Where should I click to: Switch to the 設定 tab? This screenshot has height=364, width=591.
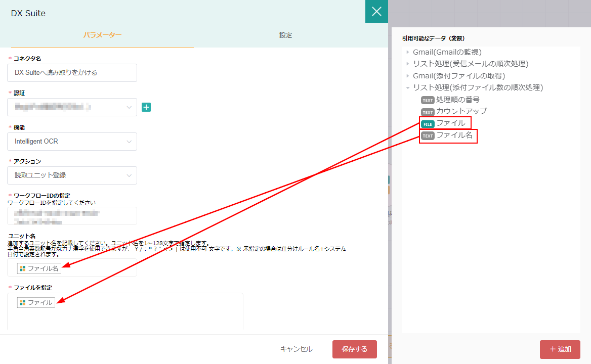(x=285, y=35)
